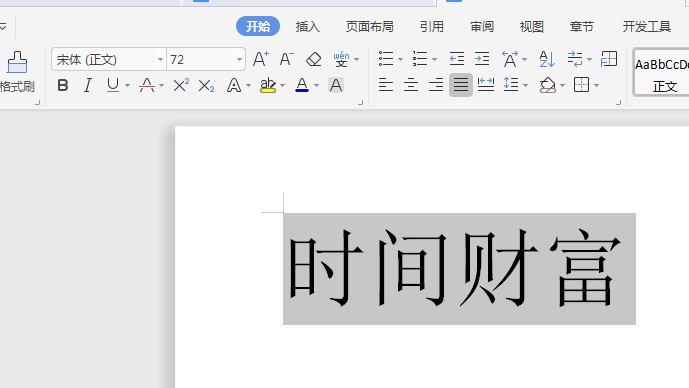Apply yellow text highlight color
This screenshot has height=388, width=689.
point(268,85)
